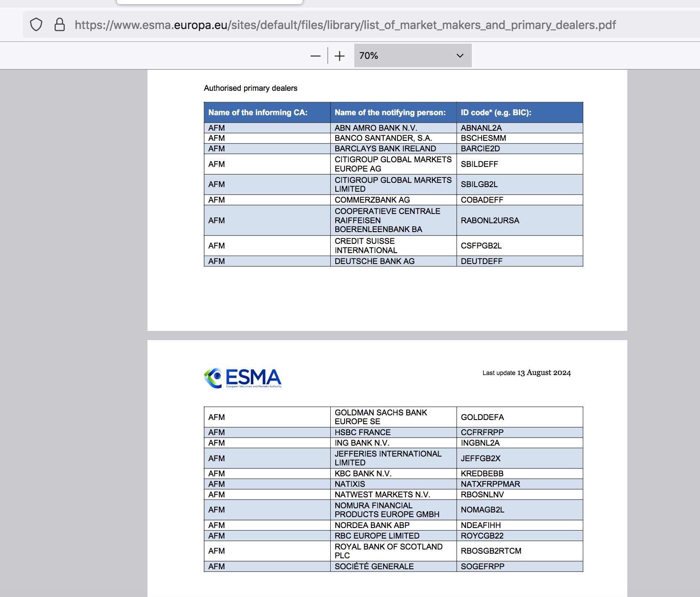Image resolution: width=700 pixels, height=597 pixels.
Task: Select GOLDMAN SACHS BANK EUROPE SE cell
Action: (393, 417)
